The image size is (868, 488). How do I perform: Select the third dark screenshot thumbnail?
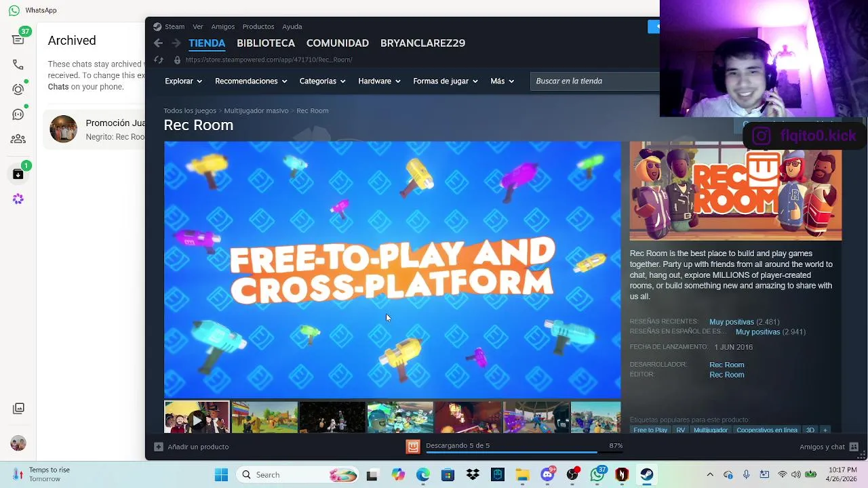pos(332,418)
